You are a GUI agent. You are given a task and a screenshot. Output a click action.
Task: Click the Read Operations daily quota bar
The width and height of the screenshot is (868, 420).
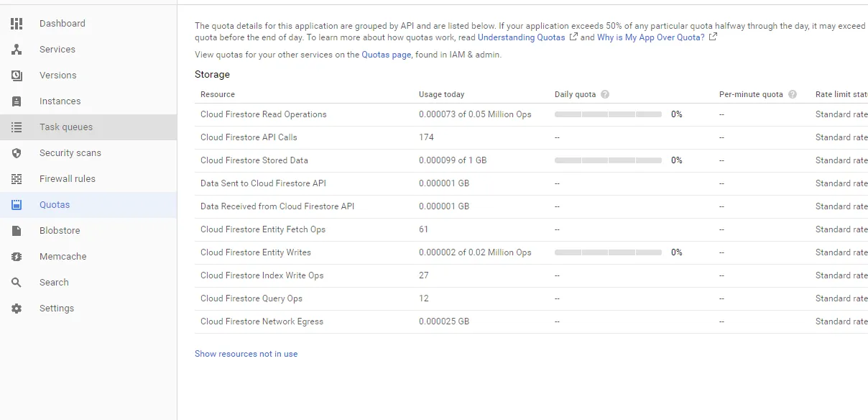pos(608,114)
